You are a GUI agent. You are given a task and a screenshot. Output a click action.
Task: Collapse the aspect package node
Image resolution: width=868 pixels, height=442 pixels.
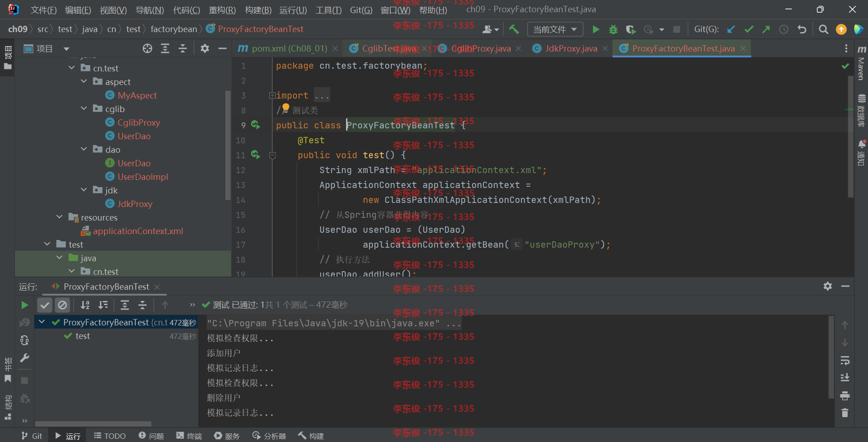[84, 81]
